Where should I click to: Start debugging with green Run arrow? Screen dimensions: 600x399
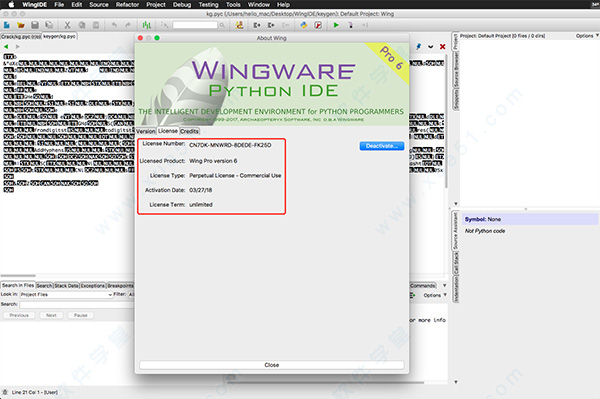[x=336, y=25]
